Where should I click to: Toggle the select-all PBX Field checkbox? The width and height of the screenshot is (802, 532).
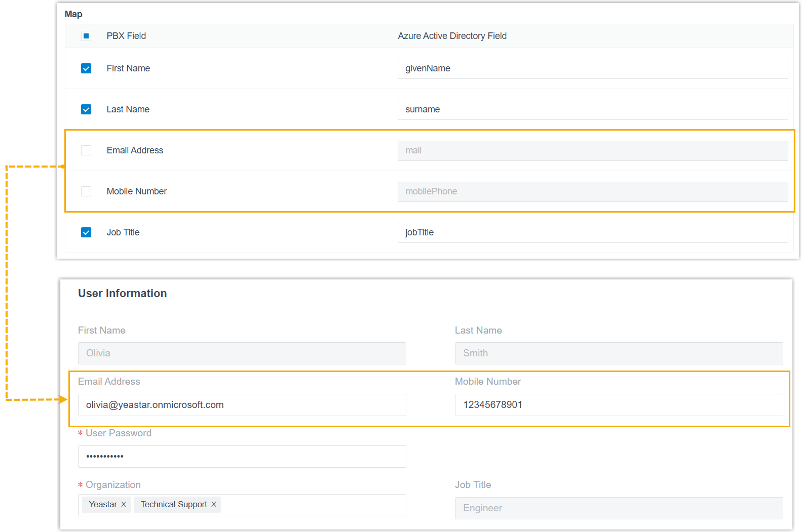tap(86, 36)
